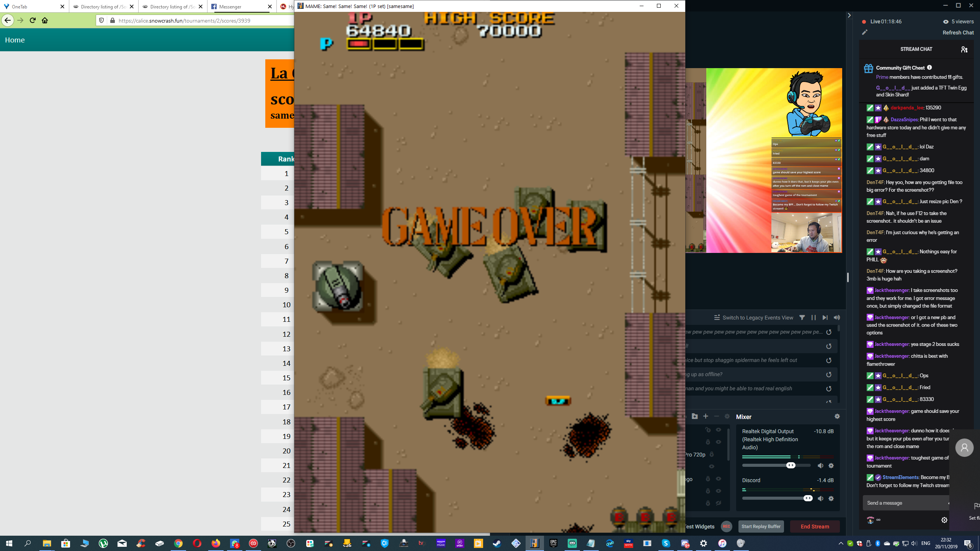The width and height of the screenshot is (980, 551).
Task: Close the OneTab browser tab
Action: coord(62,7)
